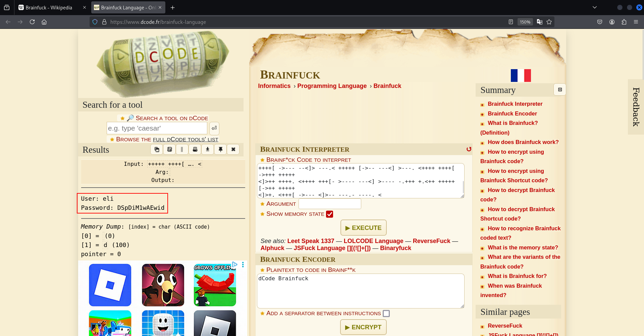The height and width of the screenshot is (336, 644).
Task: Bookmark this page with the star icon
Action: click(549, 22)
